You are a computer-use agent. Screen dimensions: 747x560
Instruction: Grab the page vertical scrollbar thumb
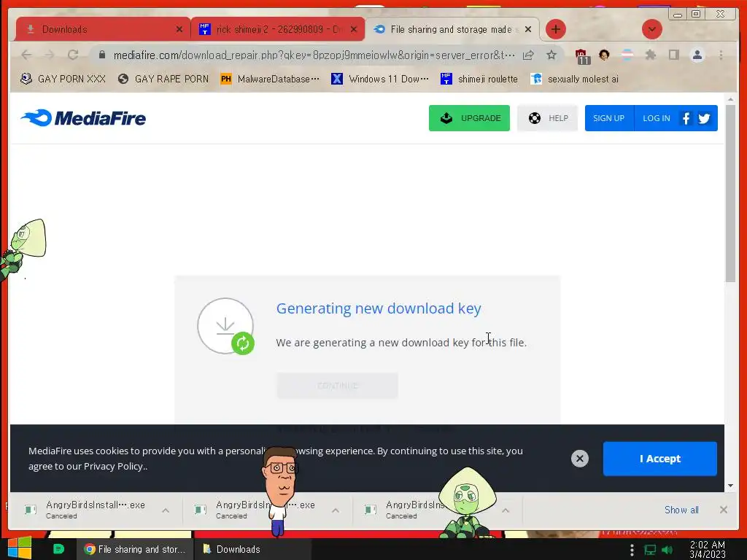click(730, 192)
